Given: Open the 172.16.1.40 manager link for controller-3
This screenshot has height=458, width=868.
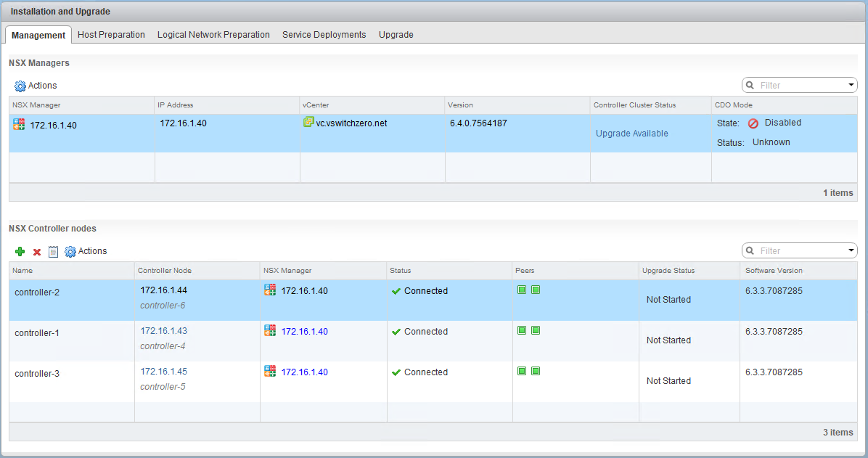Looking at the screenshot, I should (x=304, y=372).
